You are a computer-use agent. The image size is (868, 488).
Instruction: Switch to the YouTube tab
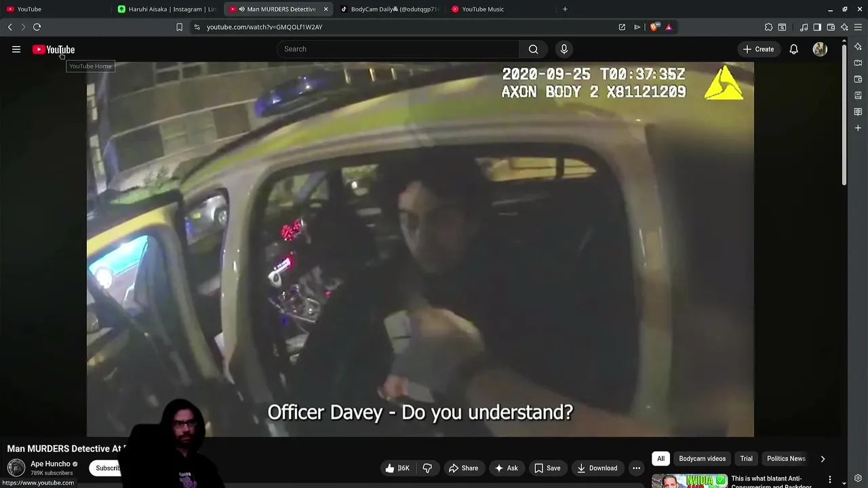coord(54,9)
